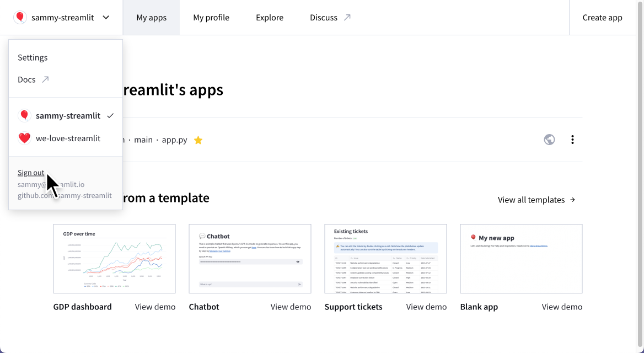This screenshot has height=353, width=644.
Task: Click the arrow icon on View all templates
Action: click(x=573, y=200)
